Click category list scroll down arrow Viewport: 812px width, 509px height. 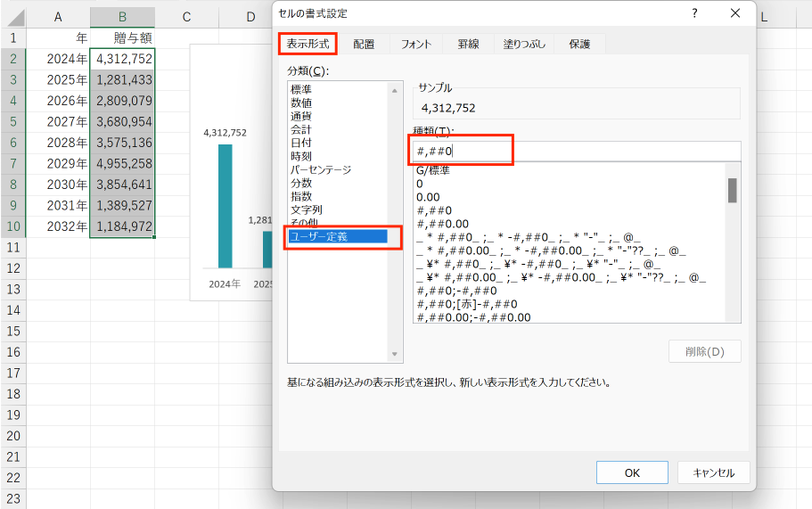(395, 354)
